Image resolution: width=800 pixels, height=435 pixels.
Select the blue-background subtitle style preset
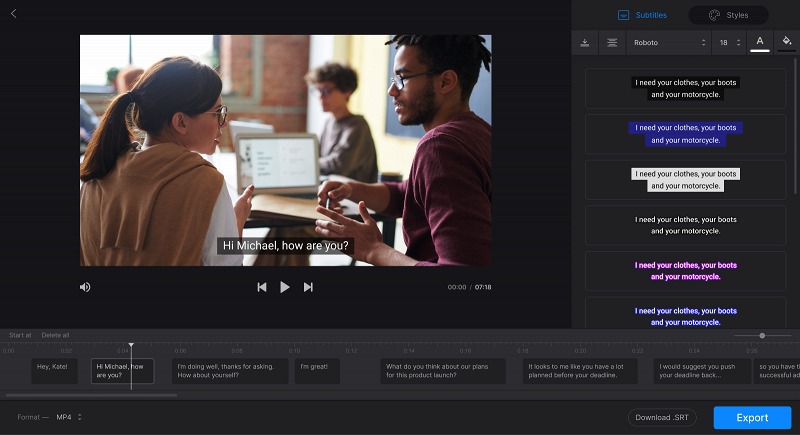[x=685, y=134]
